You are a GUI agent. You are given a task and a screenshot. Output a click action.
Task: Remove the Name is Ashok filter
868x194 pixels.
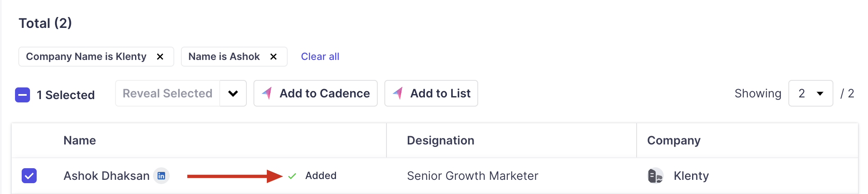click(273, 57)
